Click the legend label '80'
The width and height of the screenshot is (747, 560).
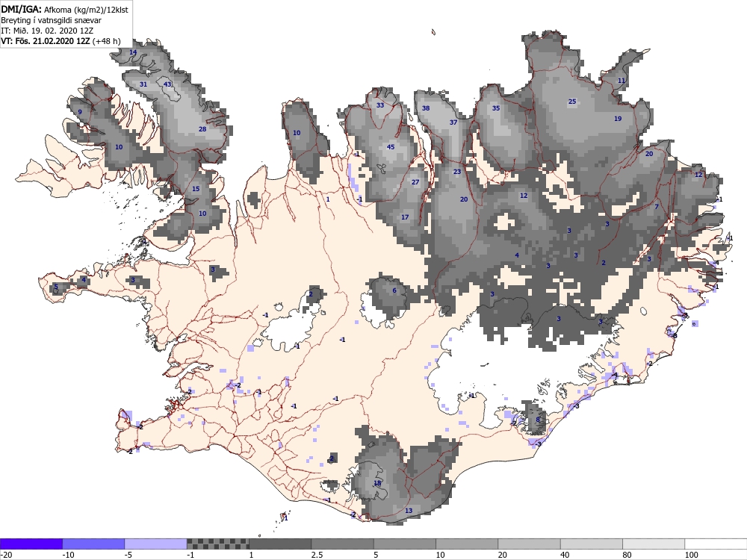pyautogui.click(x=627, y=555)
